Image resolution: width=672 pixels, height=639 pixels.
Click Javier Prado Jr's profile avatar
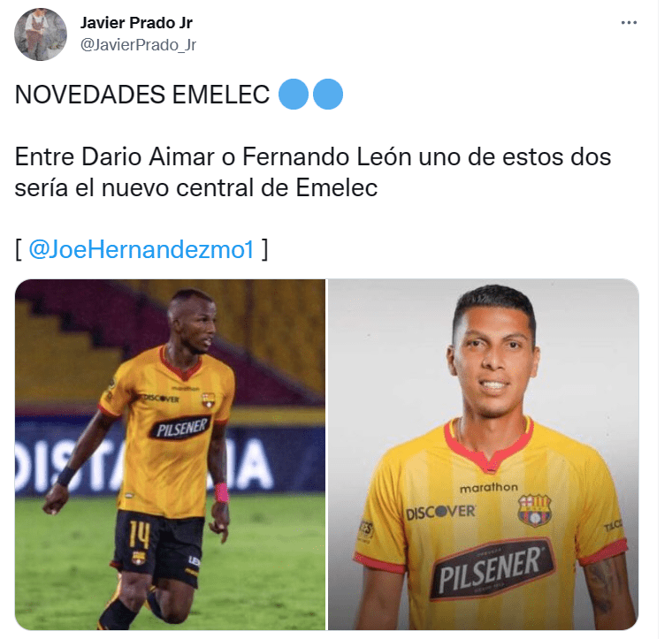41,34
